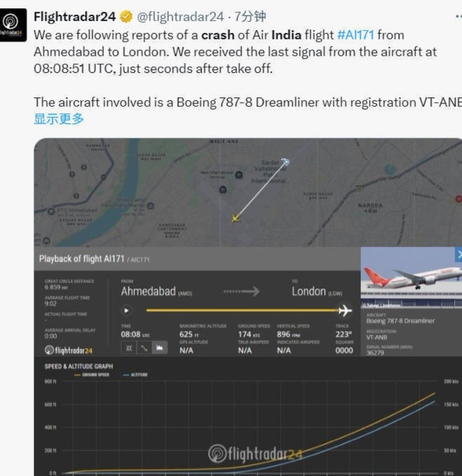Click the New International Terminal map pin

click(239, 174)
